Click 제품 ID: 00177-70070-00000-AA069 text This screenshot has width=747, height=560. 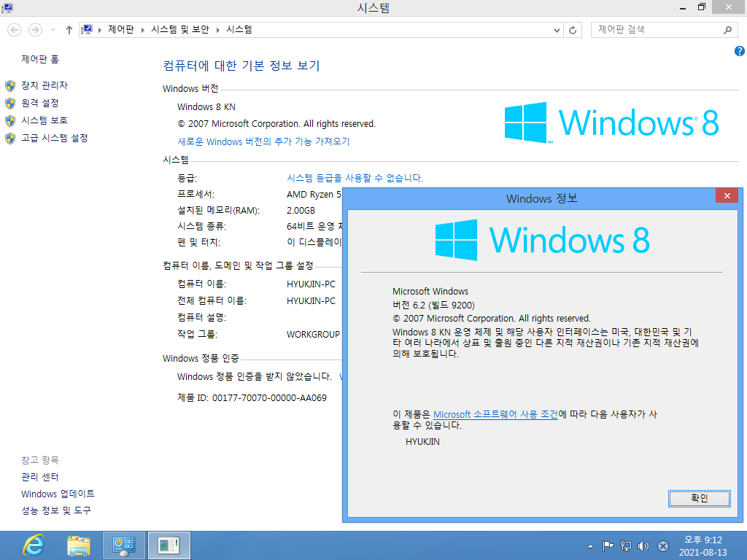(x=252, y=397)
